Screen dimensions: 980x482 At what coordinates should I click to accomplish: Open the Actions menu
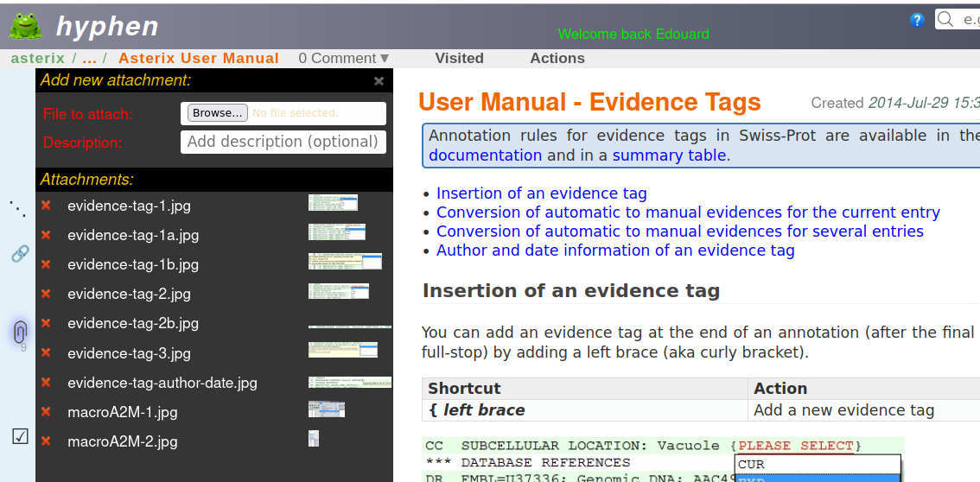pyautogui.click(x=557, y=58)
